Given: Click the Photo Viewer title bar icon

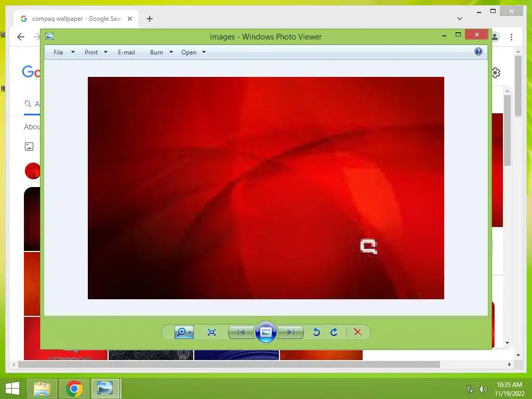Looking at the screenshot, I should (49, 36).
